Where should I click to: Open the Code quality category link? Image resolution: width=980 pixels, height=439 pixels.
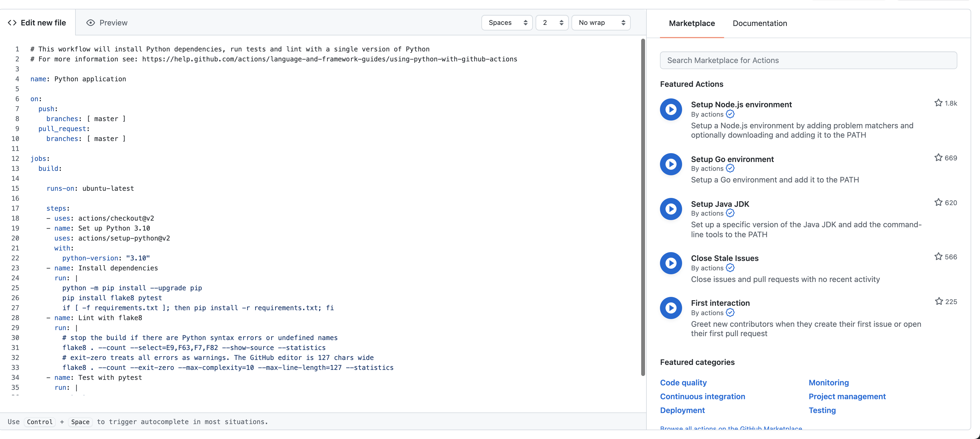683,383
